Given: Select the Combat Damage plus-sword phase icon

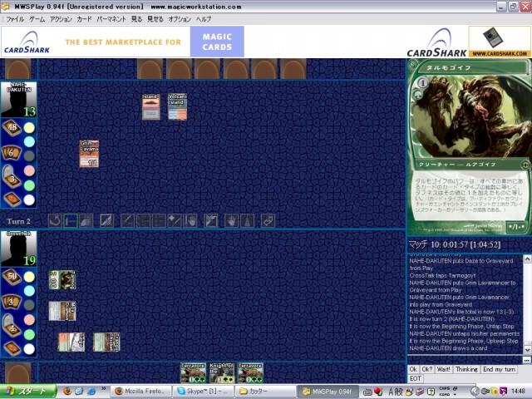Looking at the screenshot, I should click(x=175, y=221).
